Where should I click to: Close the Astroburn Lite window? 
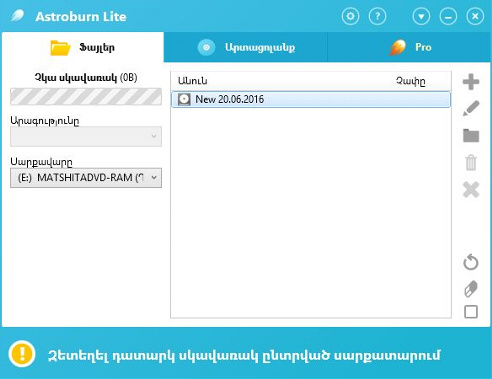point(475,16)
